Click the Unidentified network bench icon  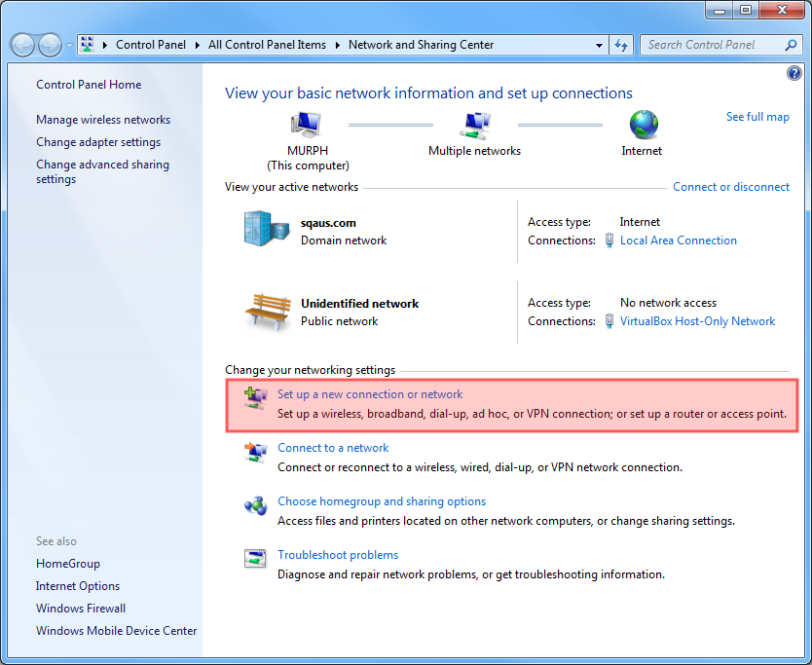click(x=267, y=311)
